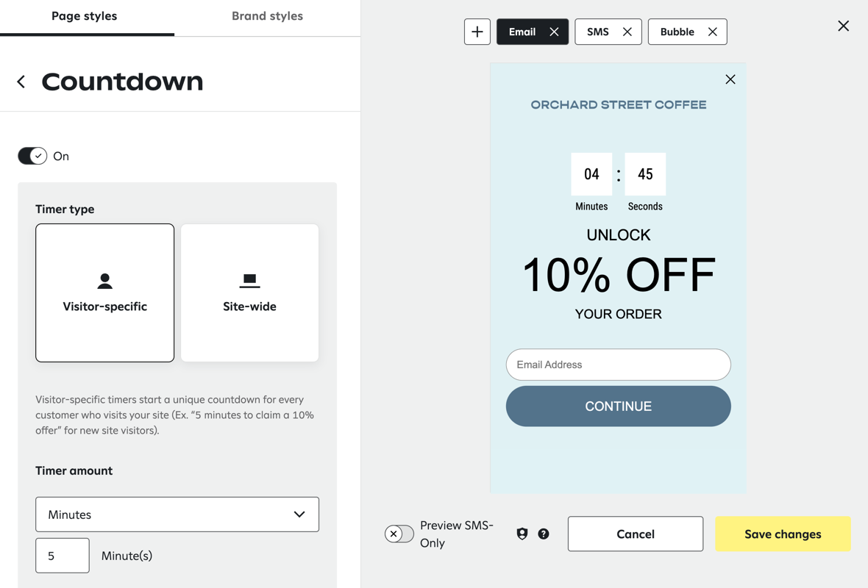Switch to the Brand styles tab

[x=267, y=15]
